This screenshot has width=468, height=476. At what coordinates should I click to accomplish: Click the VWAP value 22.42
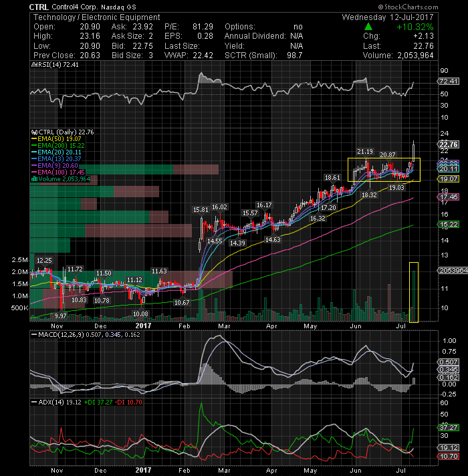[x=203, y=55]
